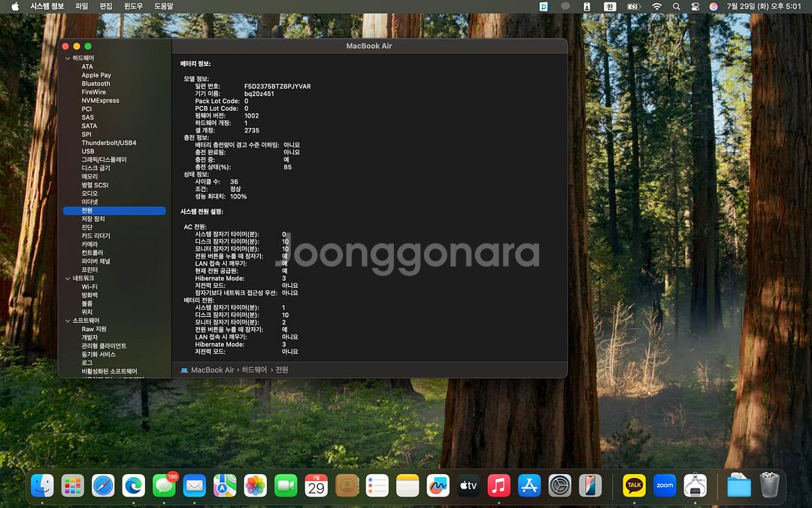Select USB in the sidebar
The width and height of the screenshot is (812, 508).
[88, 151]
